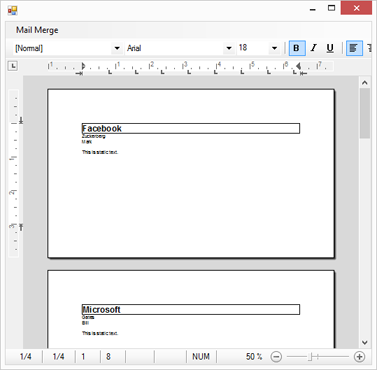The height and width of the screenshot is (370, 377).
Task: Open the font size 18 dropdown
Action: [274, 48]
